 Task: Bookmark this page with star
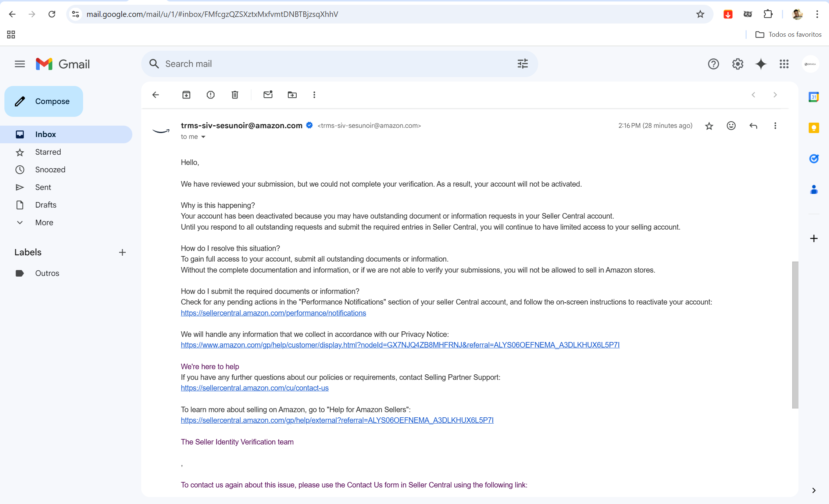pyautogui.click(x=700, y=14)
